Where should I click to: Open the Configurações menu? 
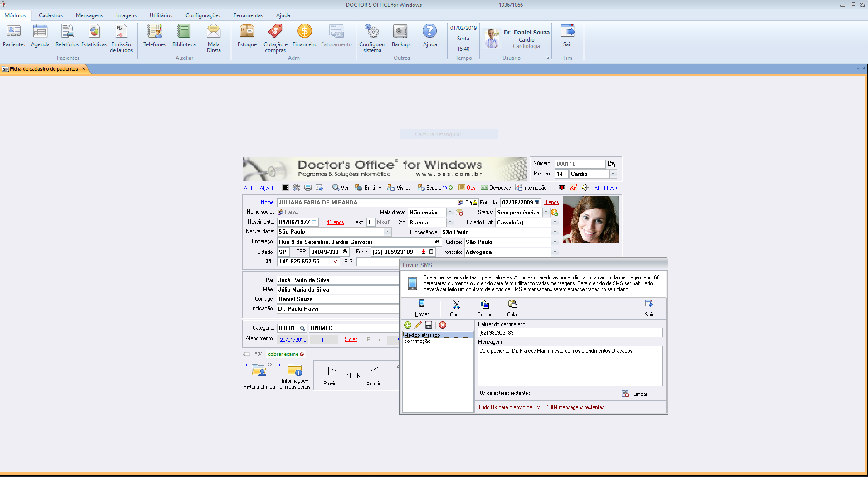click(x=203, y=15)
